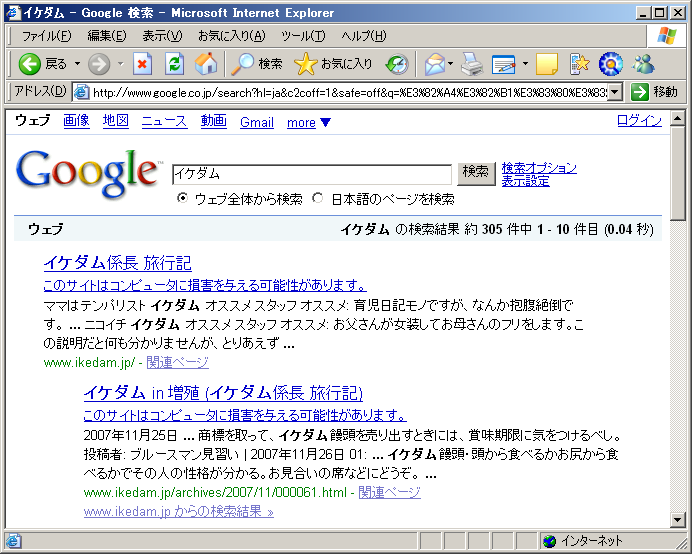This screenshot has width=692, height=554.
Task: Open the Forward button history dropdown arrow
Action: point(120,64)
